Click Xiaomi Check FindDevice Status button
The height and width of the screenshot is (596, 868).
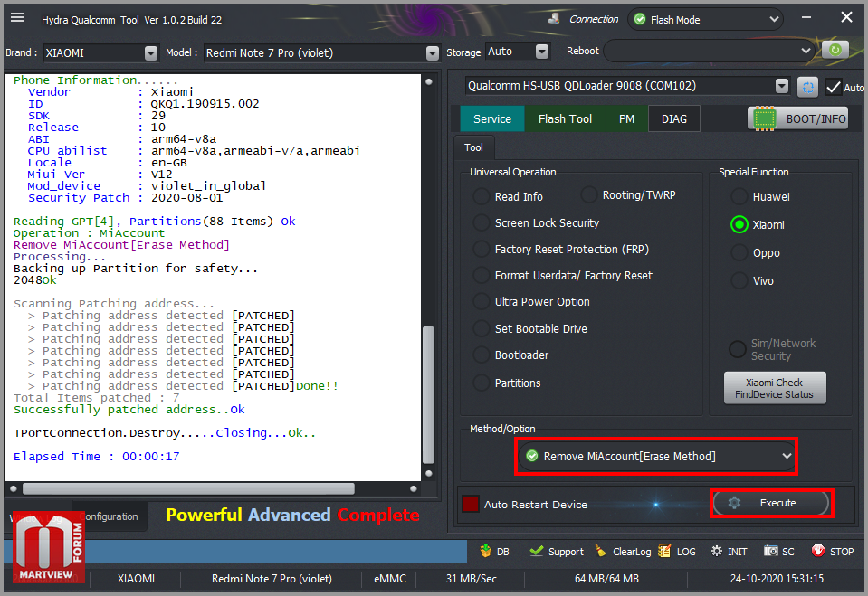tap(774, 388)
